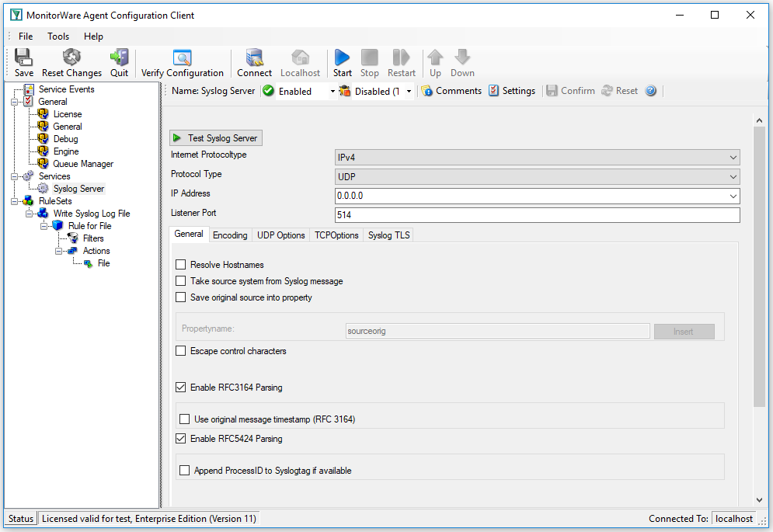Collapse the Actions tree node
Viewport: 773px width, 532px height.
59,251
